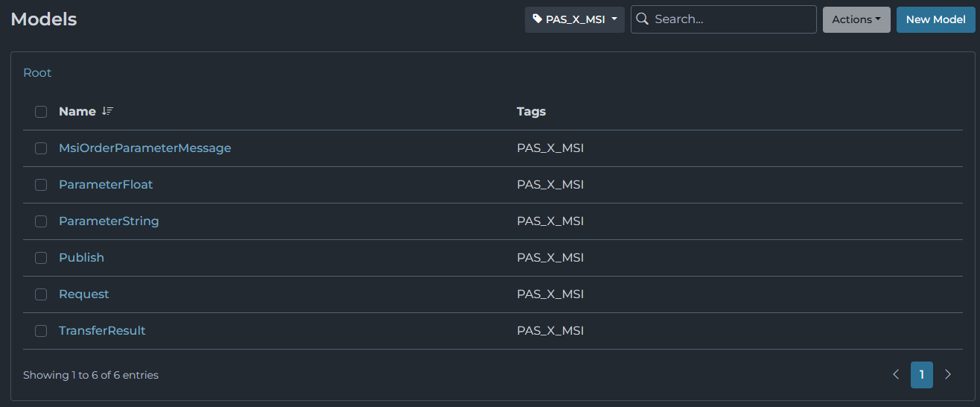Expand the Actions dropdown menu
This screenshot has height=407, width=980.
tap(856, 19)
